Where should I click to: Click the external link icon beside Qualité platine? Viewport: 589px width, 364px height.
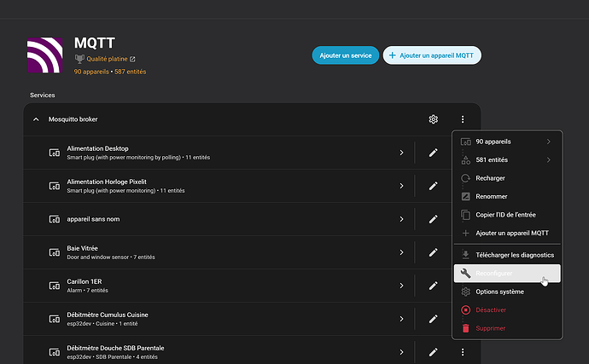[x=132, y=60]
